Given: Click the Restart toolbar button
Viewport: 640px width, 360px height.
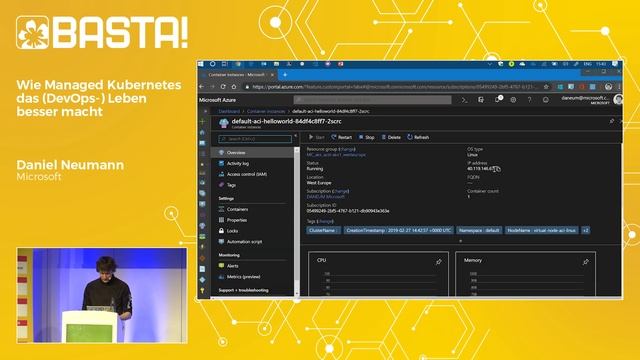Looking at the screenshot, I should (x=342, y=137).
